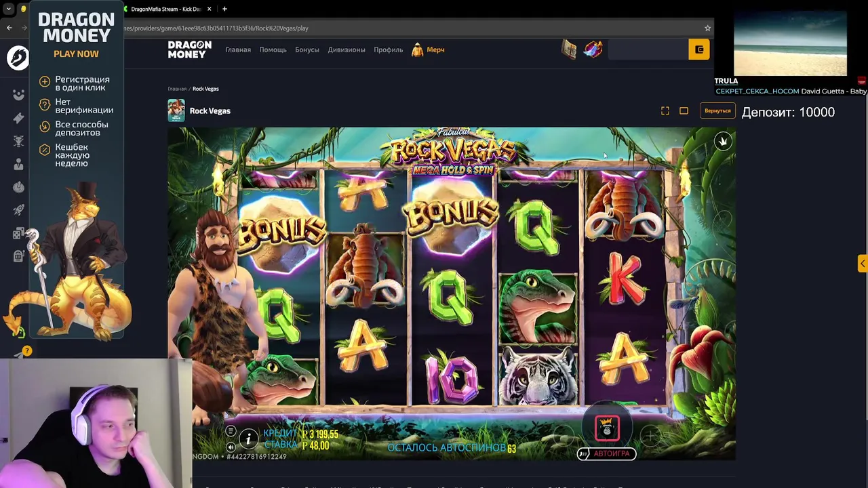Click the Rock Vegas game thumbnail icon
Viewport: 868px width, 488px height.
click(x=176, y=110)
